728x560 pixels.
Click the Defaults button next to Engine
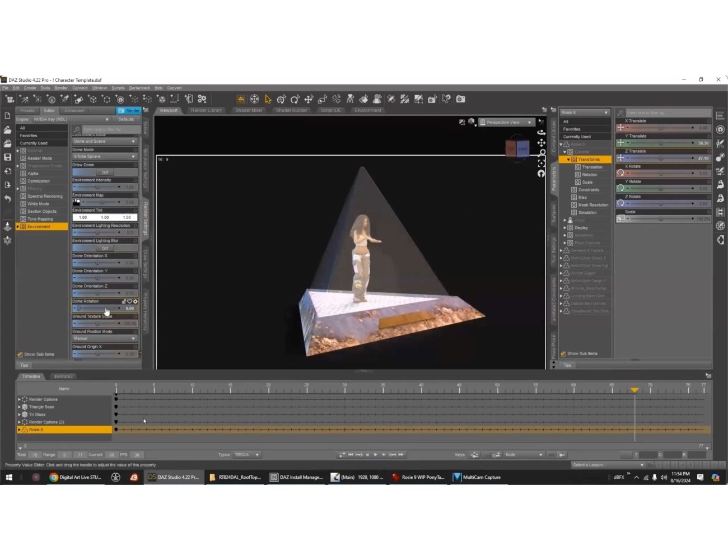coord(126,119)
